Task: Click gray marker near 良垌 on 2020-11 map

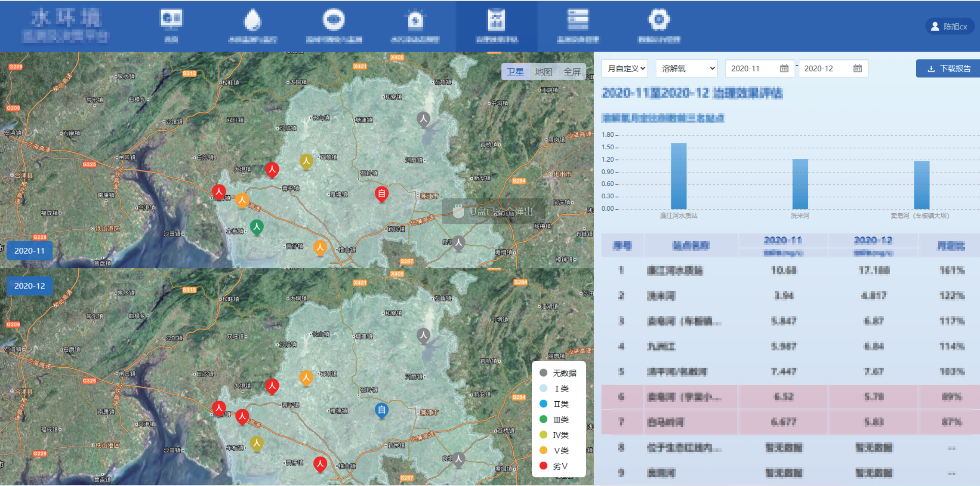Action: (458, 243)
